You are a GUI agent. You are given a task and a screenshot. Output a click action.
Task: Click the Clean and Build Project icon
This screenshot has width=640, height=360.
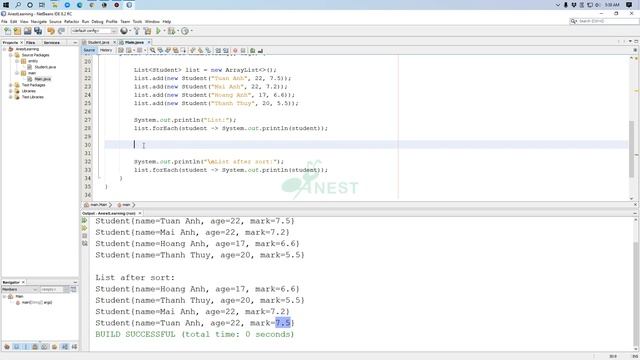point(147,31)
